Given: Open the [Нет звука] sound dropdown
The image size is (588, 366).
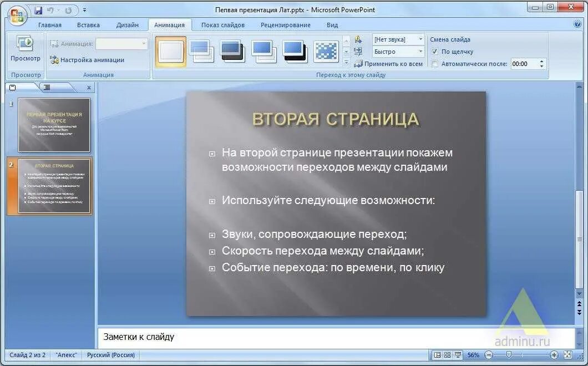Looking at the screenshot, I should (x=398, y=39).
